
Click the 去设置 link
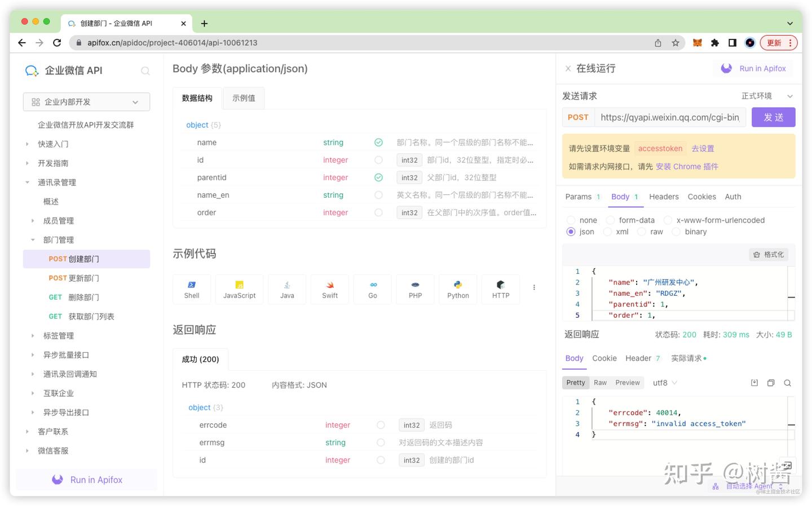click(x=703, y=149)
